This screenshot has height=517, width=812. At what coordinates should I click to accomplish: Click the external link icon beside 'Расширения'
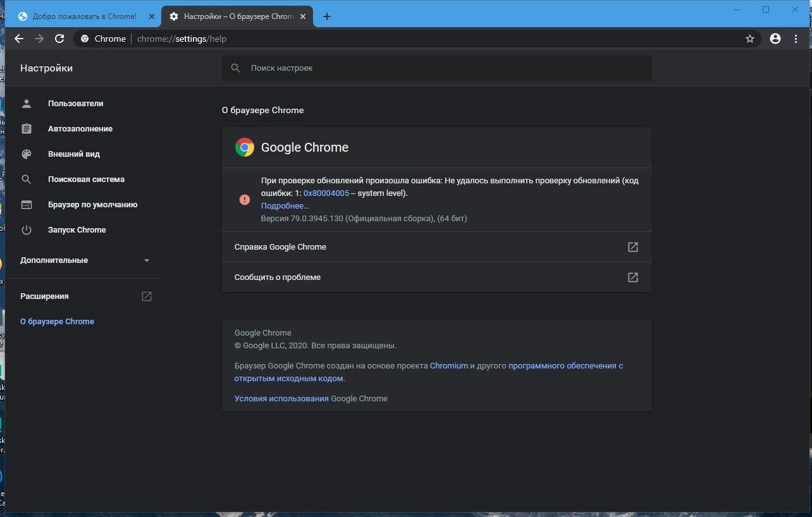click(x=147, y=296)
